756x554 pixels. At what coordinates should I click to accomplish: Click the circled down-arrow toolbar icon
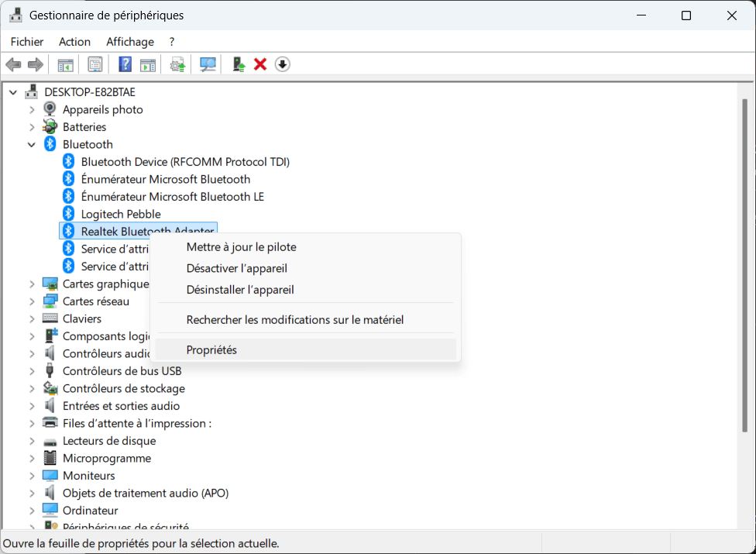coord(283,64)
